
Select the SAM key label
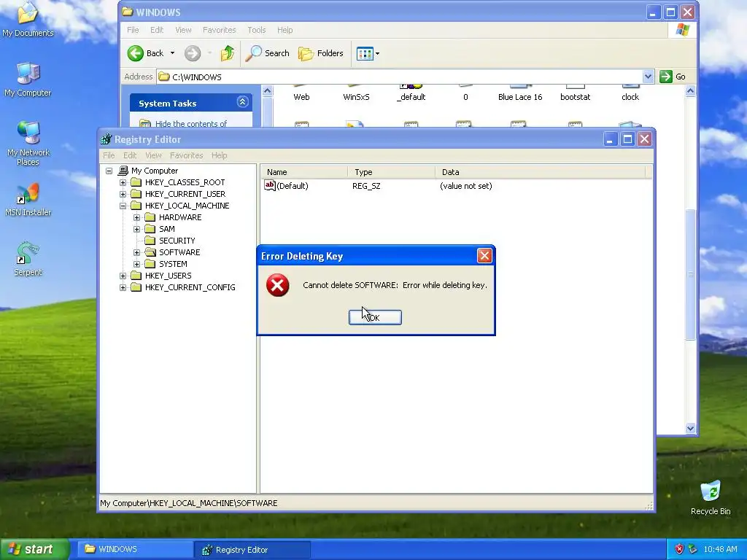pos(167,229)
